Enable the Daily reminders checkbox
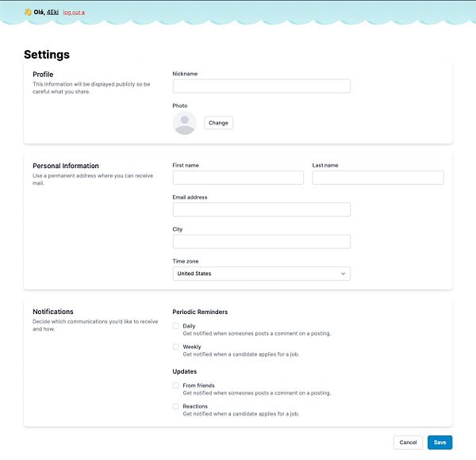 pyautogui.click(x=176, y=326)
